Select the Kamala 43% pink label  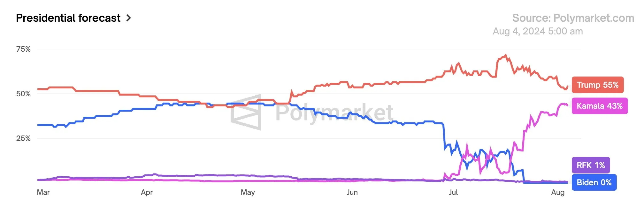[599, 106]
